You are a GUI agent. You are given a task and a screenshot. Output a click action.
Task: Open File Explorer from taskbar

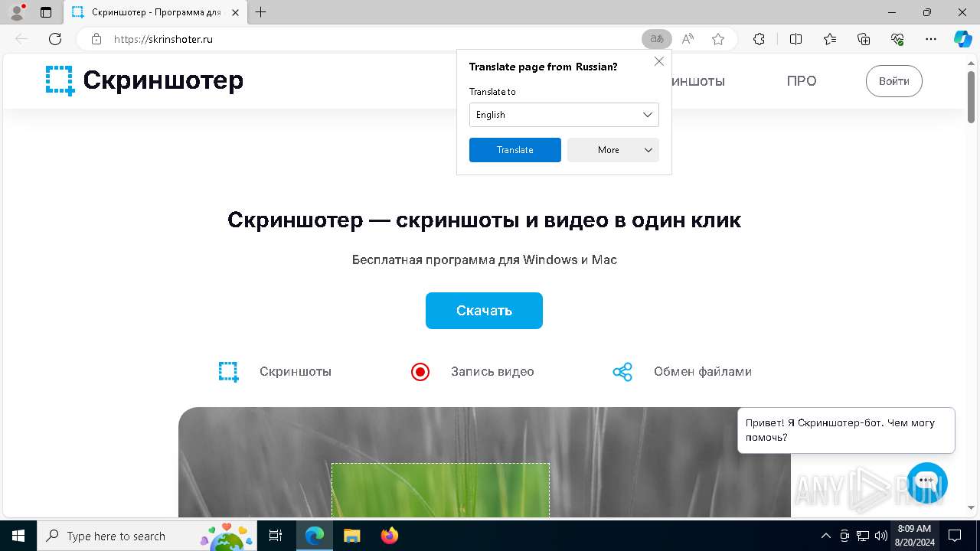tap(351, 536)
